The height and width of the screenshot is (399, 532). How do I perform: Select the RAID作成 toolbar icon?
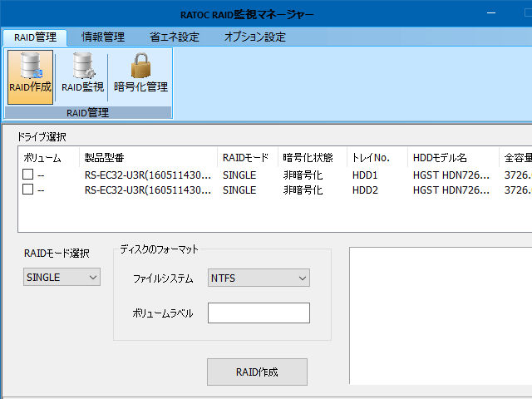tap(30, 77)
